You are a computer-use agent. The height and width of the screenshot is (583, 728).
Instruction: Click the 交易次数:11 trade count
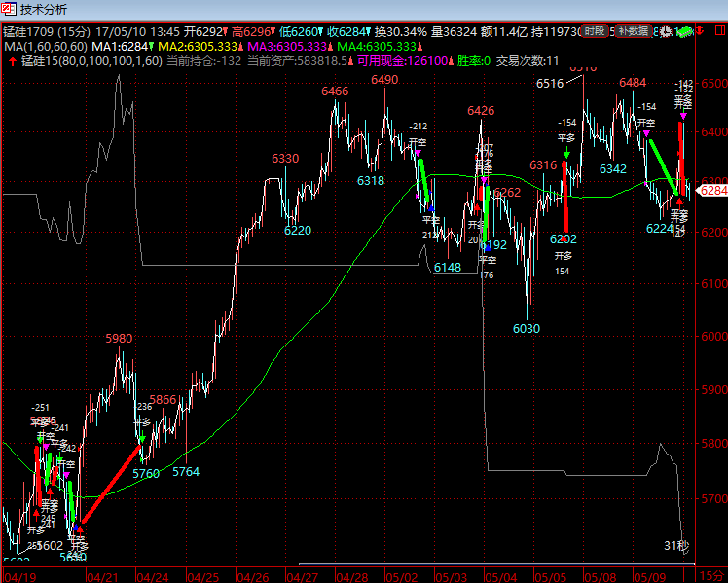[x=528, y=61]
